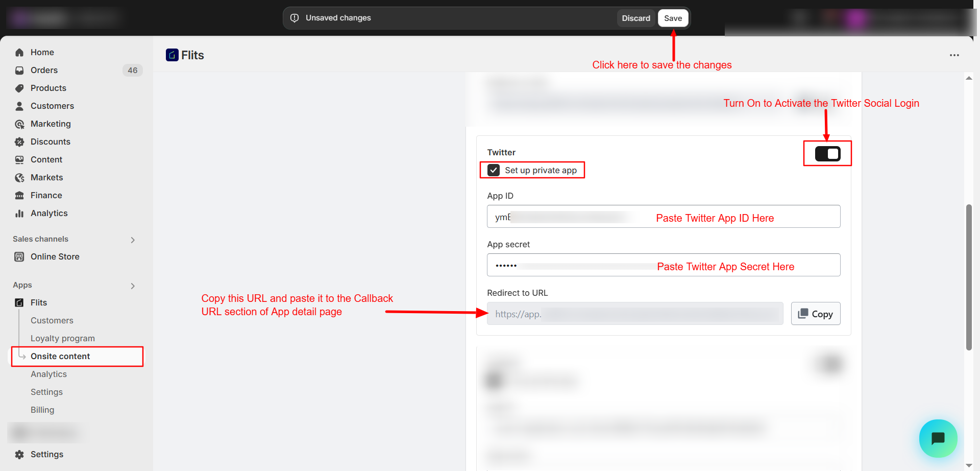The height and width of the screenshot is (471, 980).
Task: Open Finance in the sidebar
Action: 46,196
